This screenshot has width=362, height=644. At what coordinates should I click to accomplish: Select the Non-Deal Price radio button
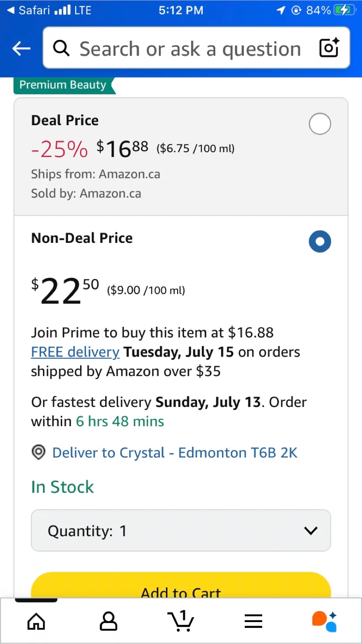(319, 241)
